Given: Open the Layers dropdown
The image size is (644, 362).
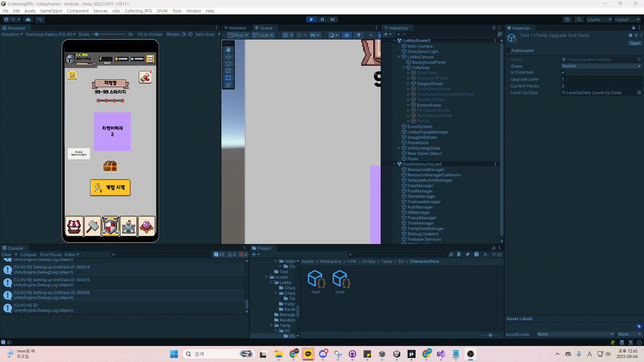Looking at the screenshot, I should (x=599, y=19).
